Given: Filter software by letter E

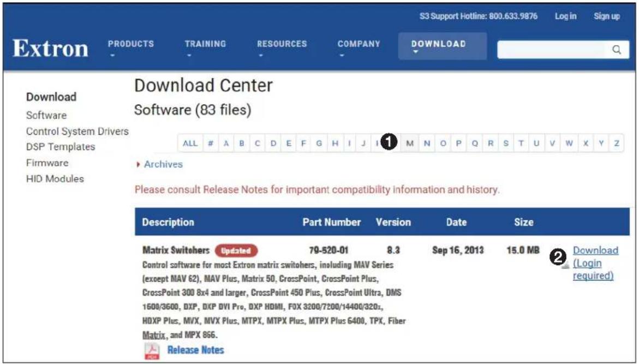Looking at the screenshot, I should tap(289, 144).
